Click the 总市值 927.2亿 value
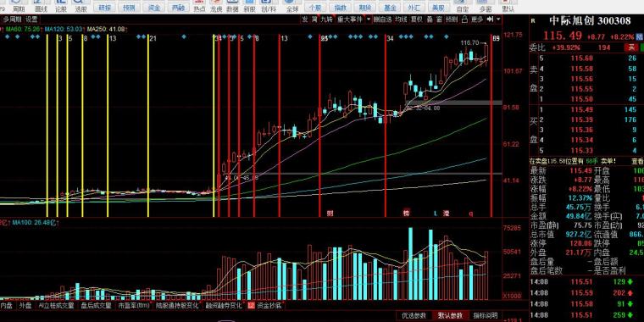644x322 pixels. click(x=579, y=234)
